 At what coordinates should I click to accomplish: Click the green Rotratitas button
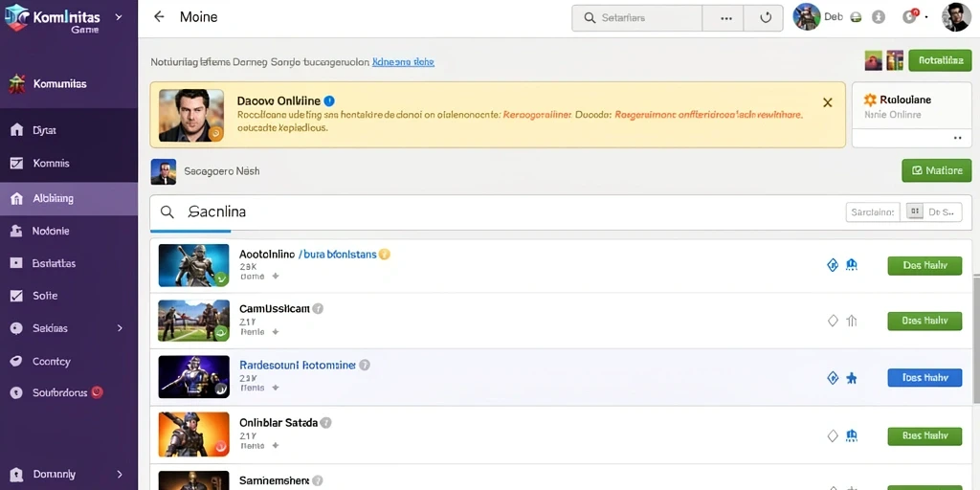click(x=940, y=60)
